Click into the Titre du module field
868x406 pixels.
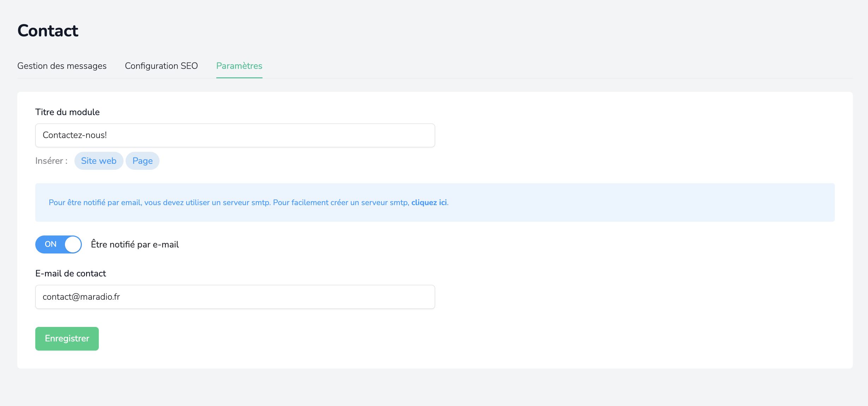coord(235,135)
